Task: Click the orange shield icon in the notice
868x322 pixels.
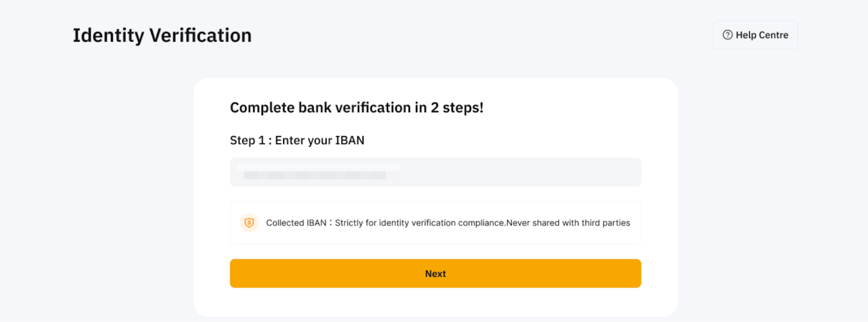Action: tap(249, 223)
